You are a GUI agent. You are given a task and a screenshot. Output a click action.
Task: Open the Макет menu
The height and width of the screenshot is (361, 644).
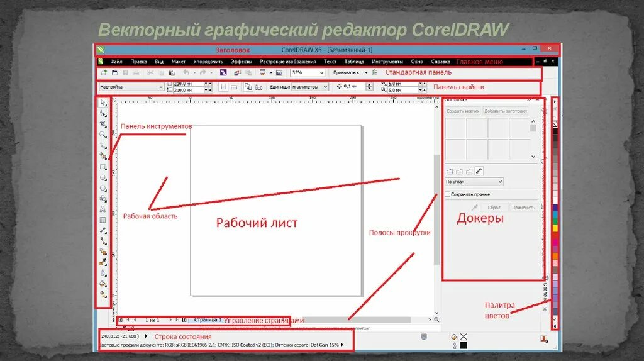coord(178,62)
